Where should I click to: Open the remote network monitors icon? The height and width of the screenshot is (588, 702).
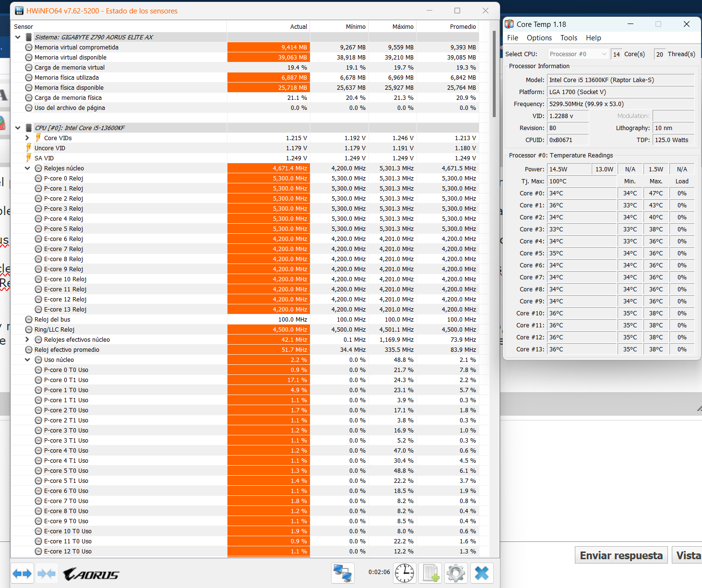(x=343, y=573)
